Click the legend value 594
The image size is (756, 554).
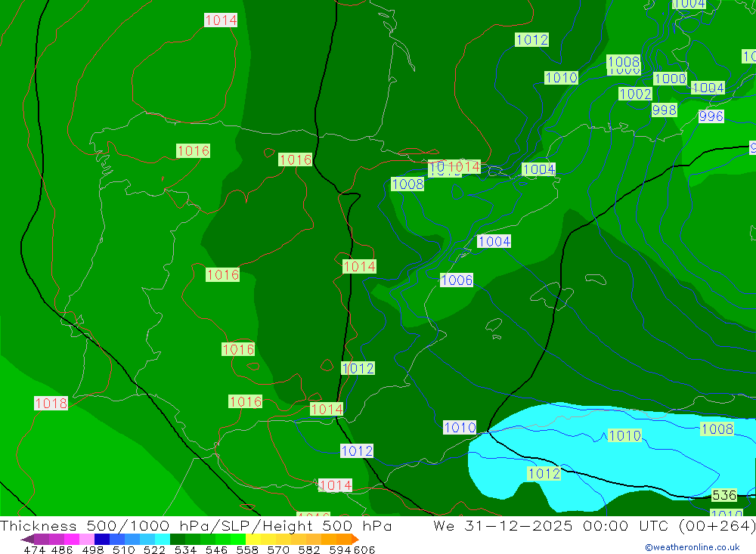pyautogui.click(x=340, y=549)
